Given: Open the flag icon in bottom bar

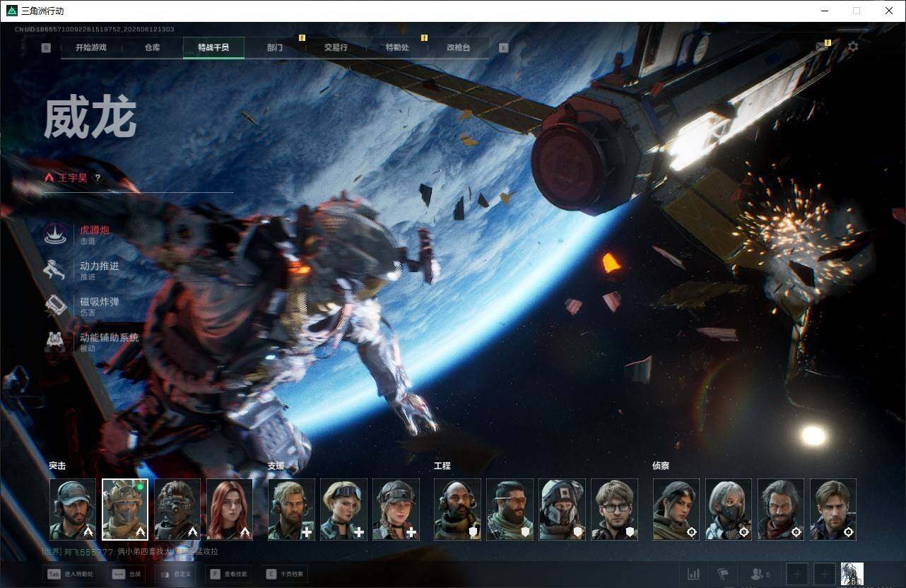Looking at the screenshot, I should click(x=723, y=574).
